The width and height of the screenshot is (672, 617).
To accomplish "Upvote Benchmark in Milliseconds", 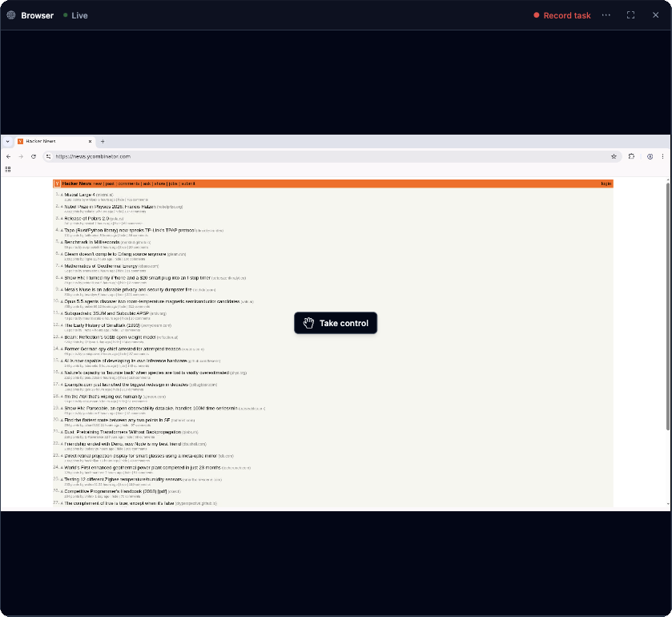I will click(62, 242).
